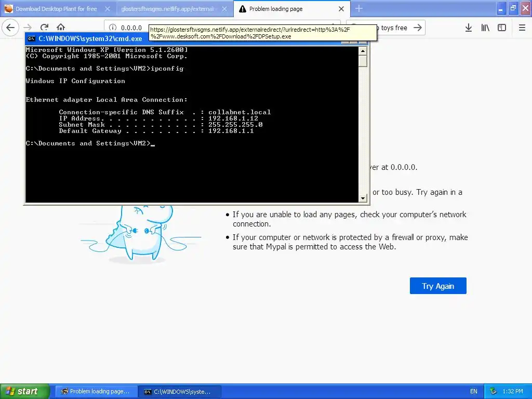Click the network tray icon
This screenshot has width=532, height=399.
pyautogui.click(x=493, y=391)
